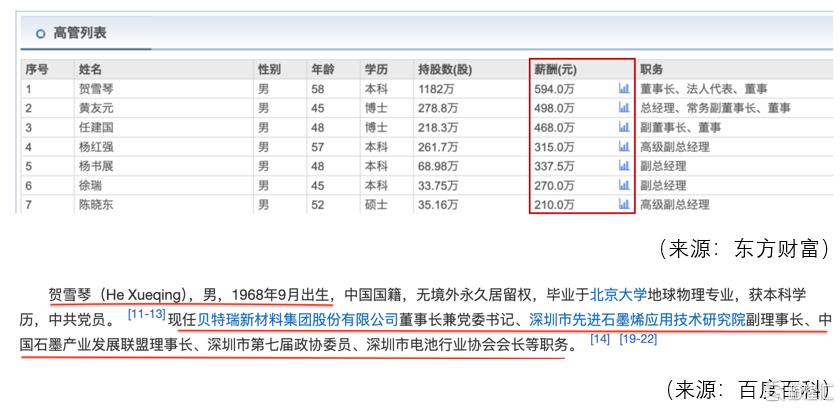Select the name 陈晓东 in the table
This screenshot has width=840, height=408.
(96, 205)
